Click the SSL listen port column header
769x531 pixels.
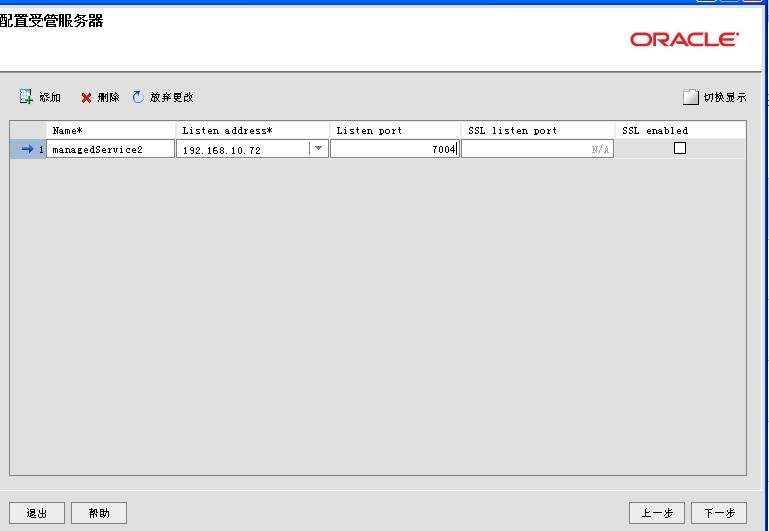538,130
